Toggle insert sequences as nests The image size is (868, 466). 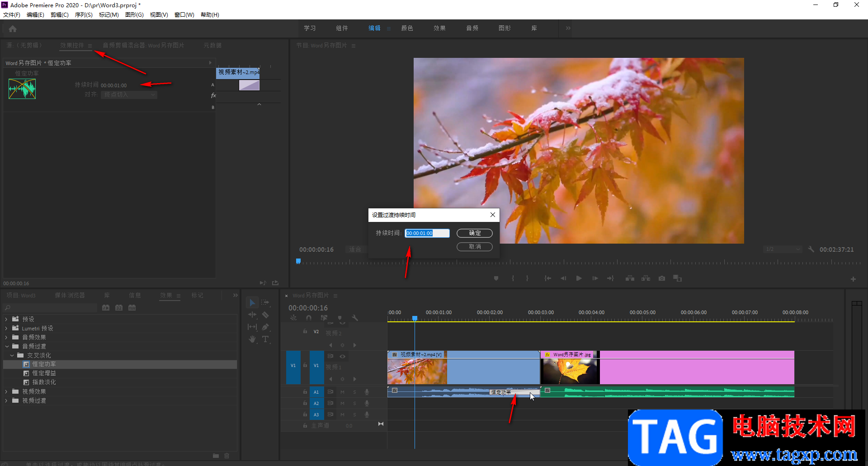coord(293,318)
